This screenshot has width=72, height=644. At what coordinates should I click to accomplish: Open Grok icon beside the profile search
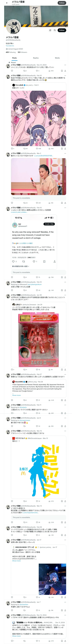[50, 30]
